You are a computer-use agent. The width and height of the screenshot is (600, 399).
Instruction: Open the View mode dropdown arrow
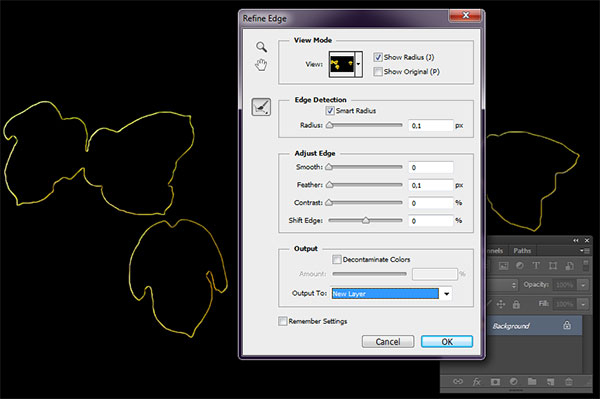click(x=359, y=64)
